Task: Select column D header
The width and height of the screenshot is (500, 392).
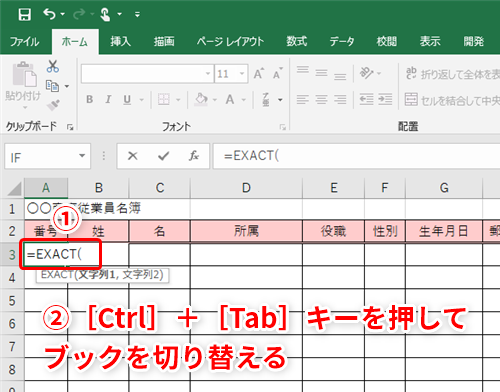Action: [x=246, y=188]
